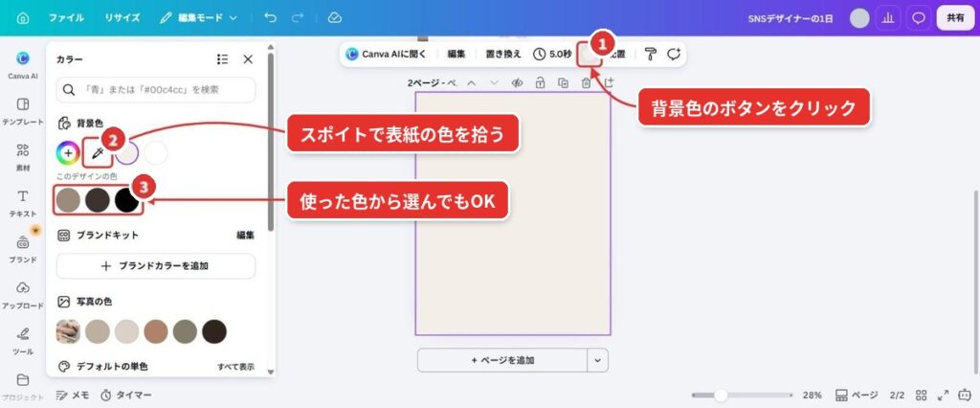Open the analytics bar chart icon

(x=887, y=18)
